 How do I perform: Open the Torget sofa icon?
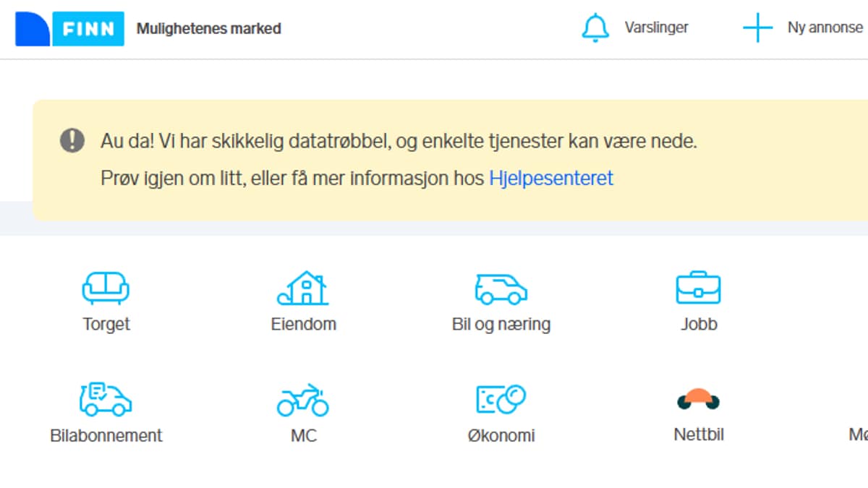pos(106,287)
